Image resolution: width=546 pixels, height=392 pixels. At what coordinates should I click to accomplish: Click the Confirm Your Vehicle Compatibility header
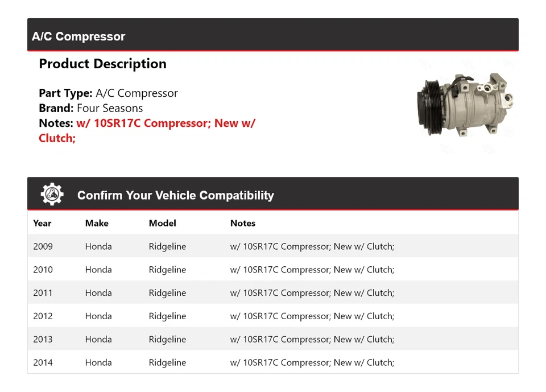point(175,195)
